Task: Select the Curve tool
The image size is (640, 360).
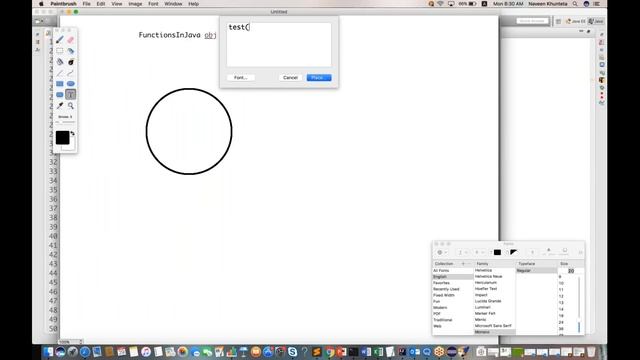Action: pos(71,73)
